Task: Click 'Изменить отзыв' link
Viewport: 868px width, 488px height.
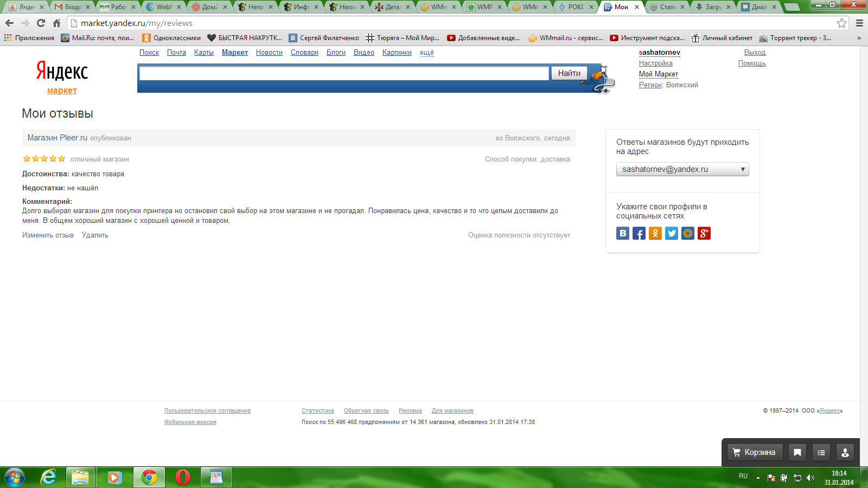Action: pyautogui.click(x=48, y=235)
